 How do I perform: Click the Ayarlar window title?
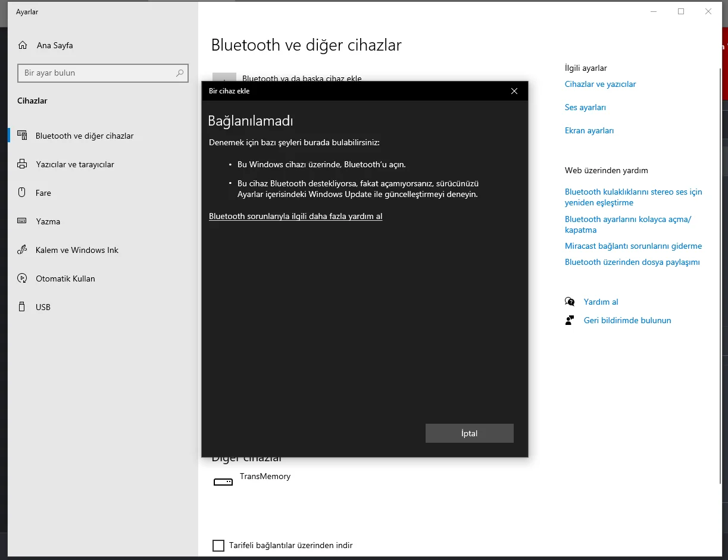[27, 12]
